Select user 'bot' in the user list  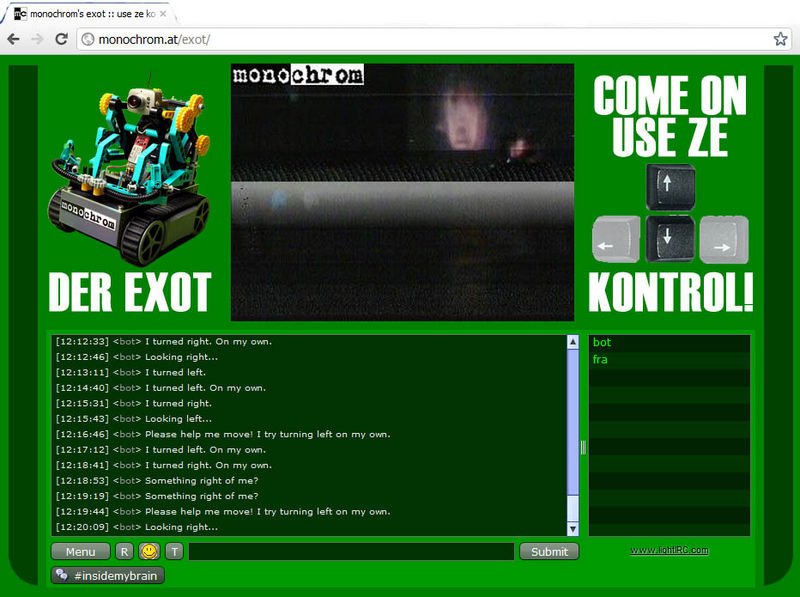[602, 343]
